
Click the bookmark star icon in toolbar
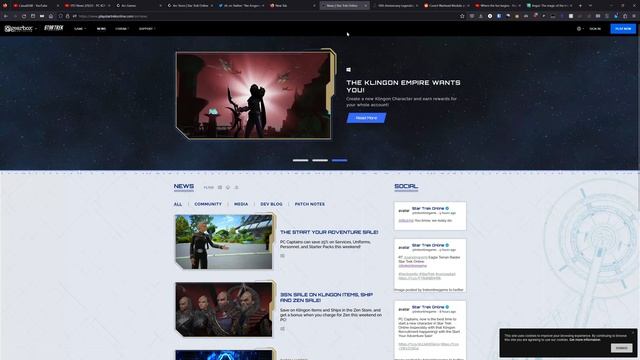click(x=462, y=16)
